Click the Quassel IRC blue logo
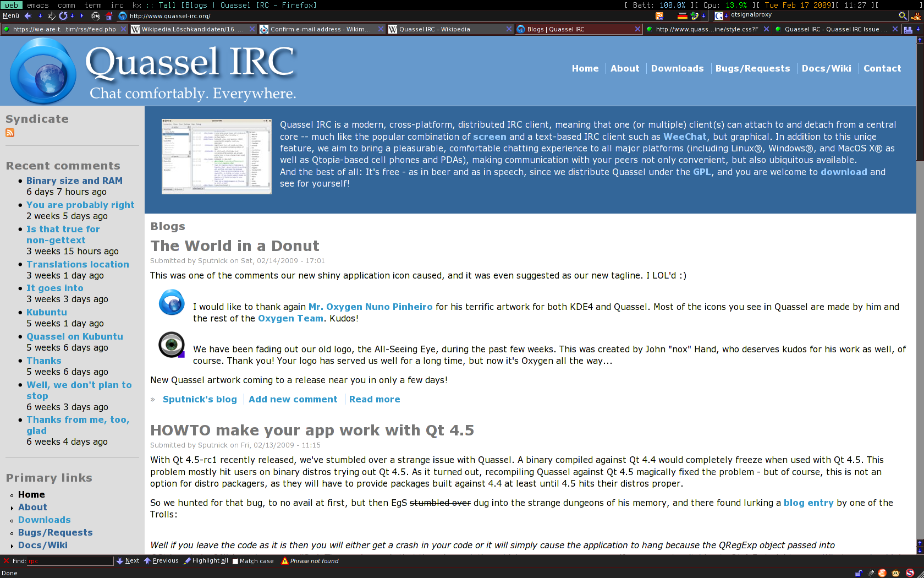The height and width of the screenshot is (578, 924). point(43,71)
